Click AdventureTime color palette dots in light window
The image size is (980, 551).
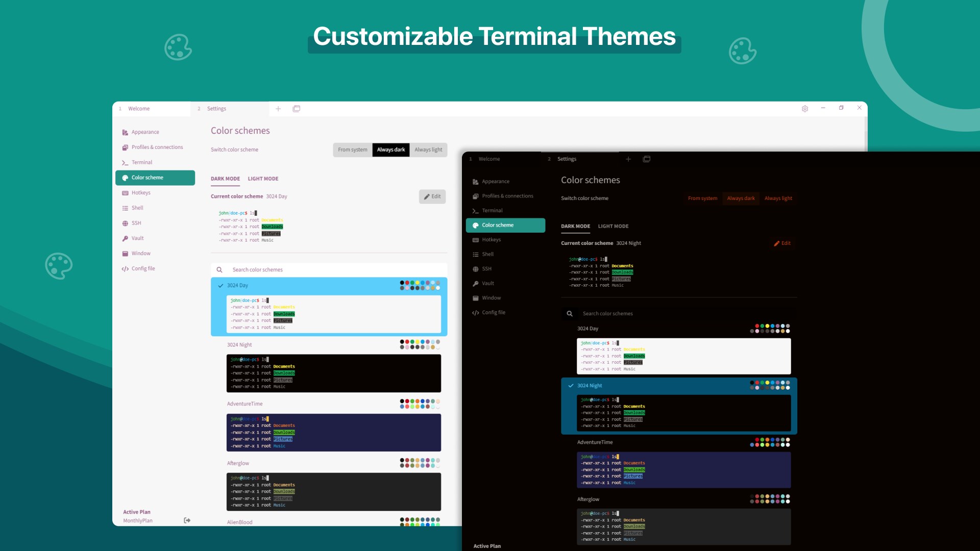point(420,404)
